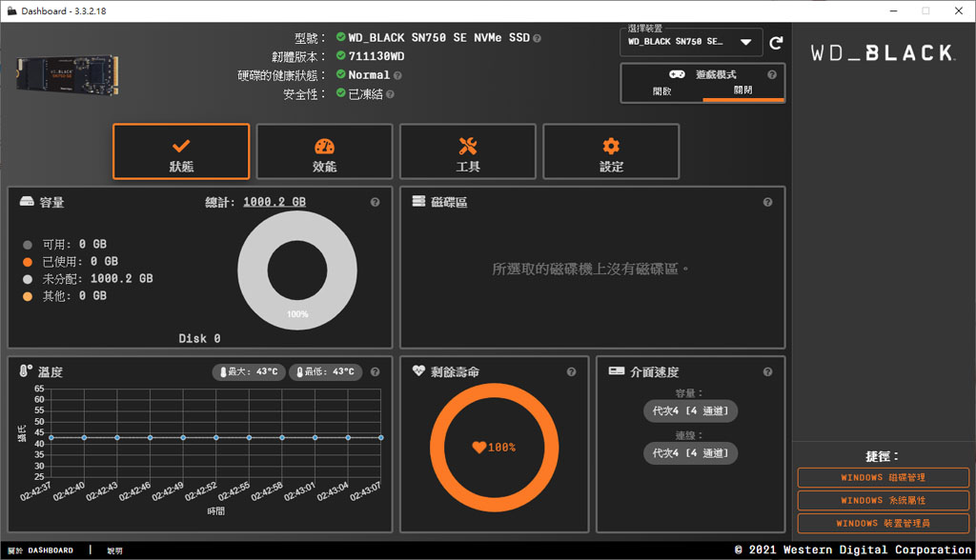Screen dimensions: 976x560
Task: Click the interface speed help icon
Action: (767, 372)
